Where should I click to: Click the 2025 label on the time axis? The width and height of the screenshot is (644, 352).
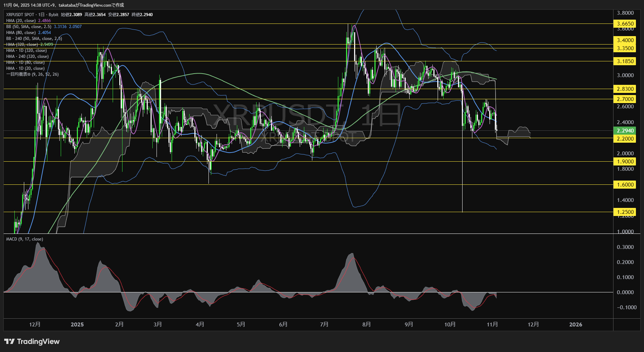78,324
